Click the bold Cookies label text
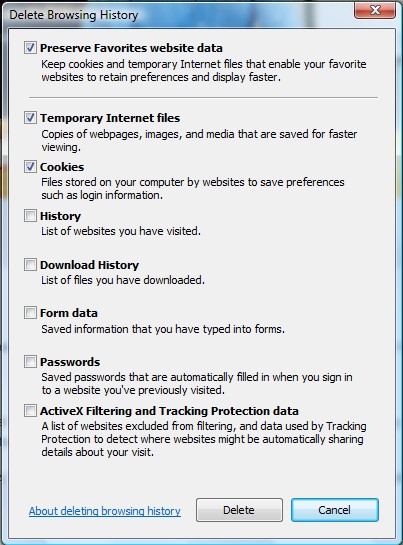 (x=62, y=167)
